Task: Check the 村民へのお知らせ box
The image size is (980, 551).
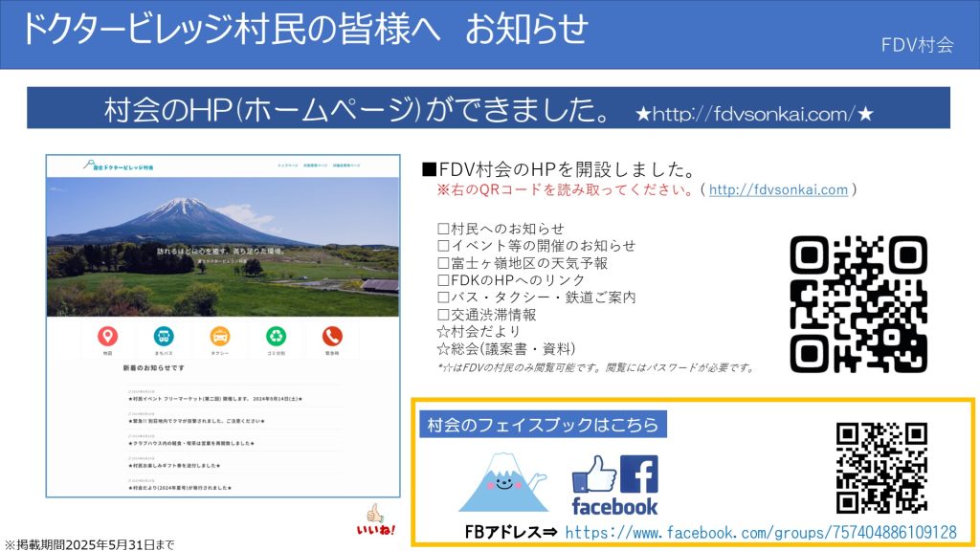Action: (443, 229)
